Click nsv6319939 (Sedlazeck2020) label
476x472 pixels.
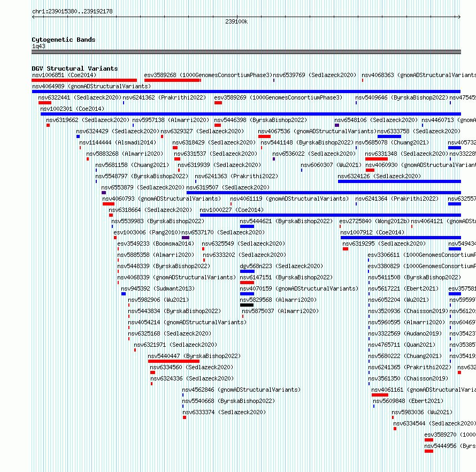point(219,165)
